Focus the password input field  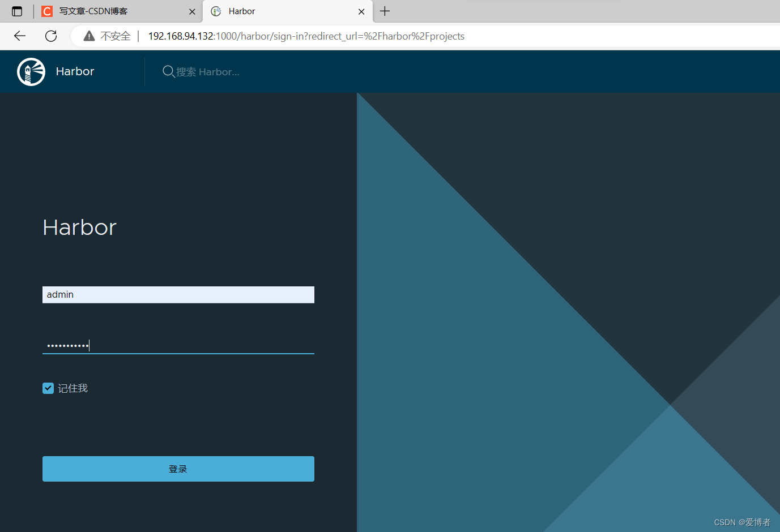point(178,345)
